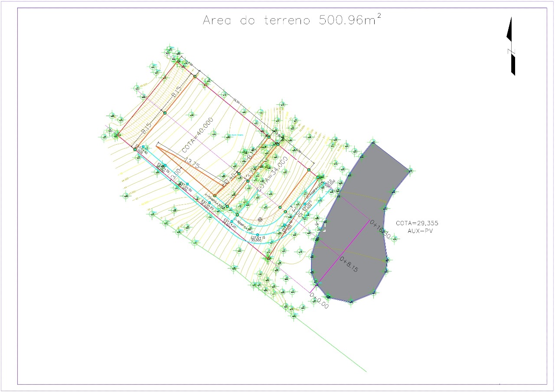Select the 0+8.15 station label
The image size is (555, 392).
click(349, 263)
